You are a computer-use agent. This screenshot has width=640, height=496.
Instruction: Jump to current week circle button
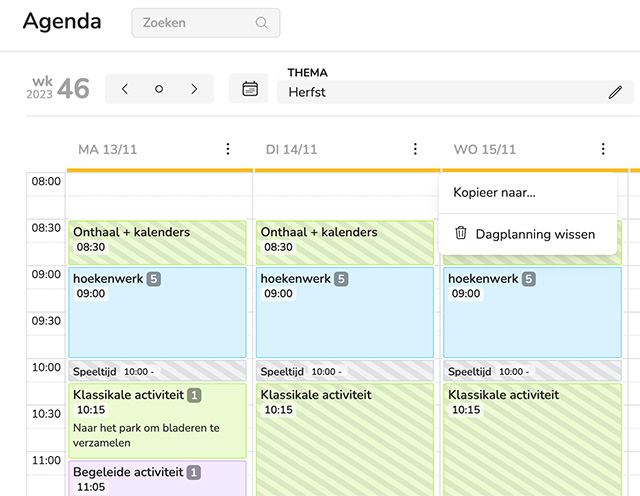[159, 89]
